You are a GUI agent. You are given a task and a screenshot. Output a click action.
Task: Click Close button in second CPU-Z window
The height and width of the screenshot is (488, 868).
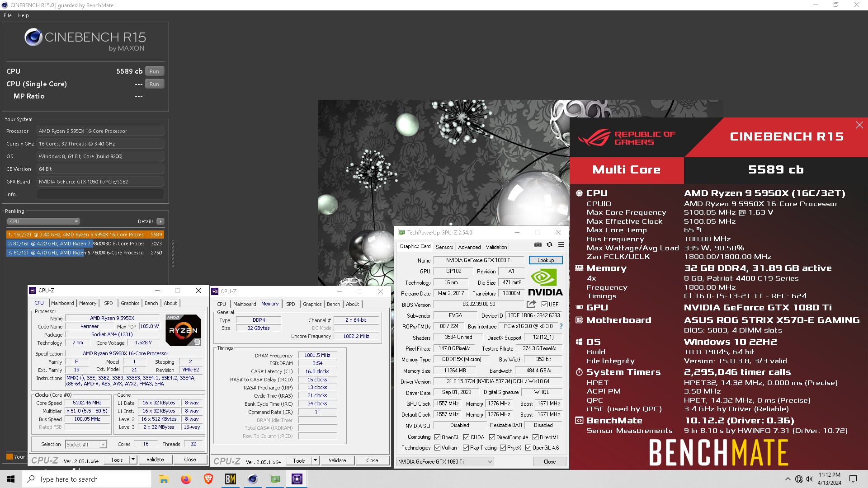pyautogui.click(x=372, y=461)
